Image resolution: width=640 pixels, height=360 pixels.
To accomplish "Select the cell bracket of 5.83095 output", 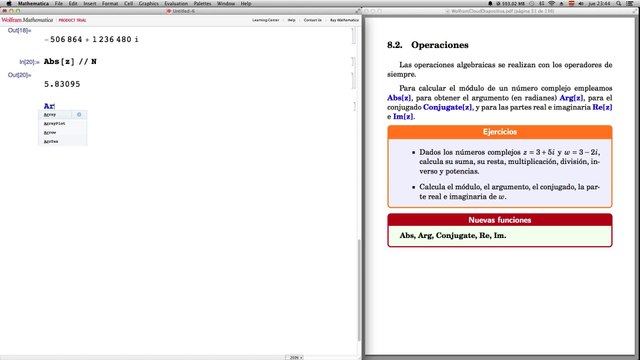I will click(x=353, y=80).
